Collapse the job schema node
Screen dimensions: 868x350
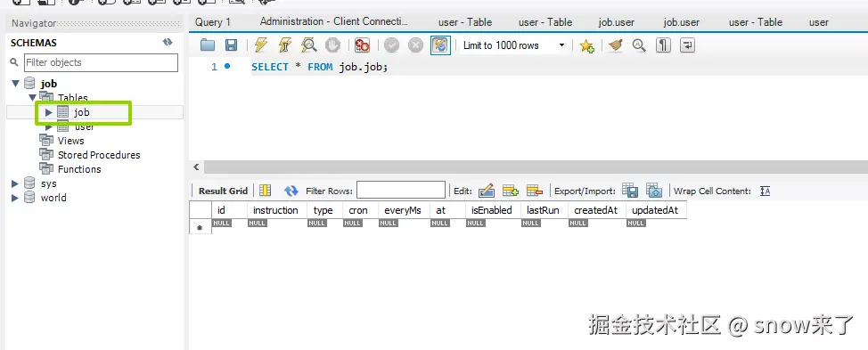coord(15,84)
